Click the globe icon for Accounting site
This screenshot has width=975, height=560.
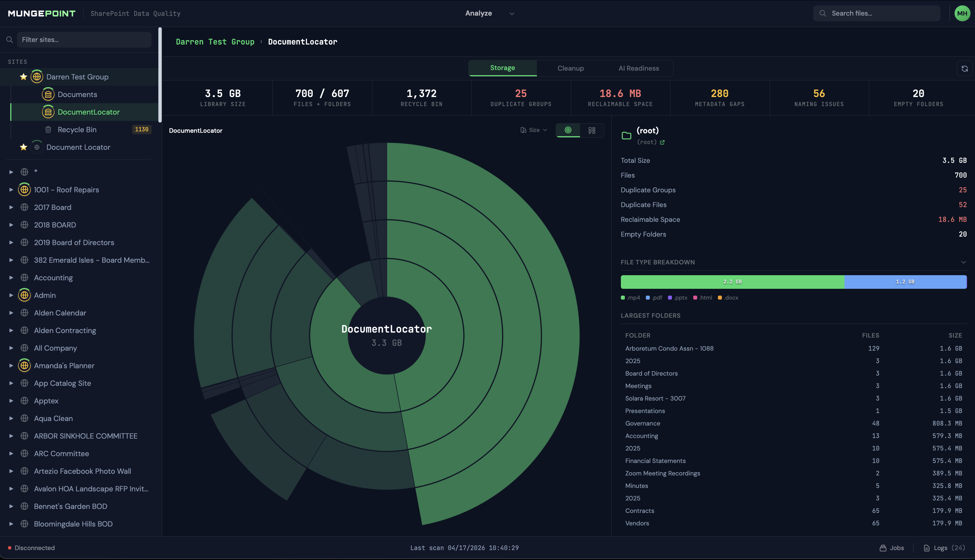pos(24,278)
